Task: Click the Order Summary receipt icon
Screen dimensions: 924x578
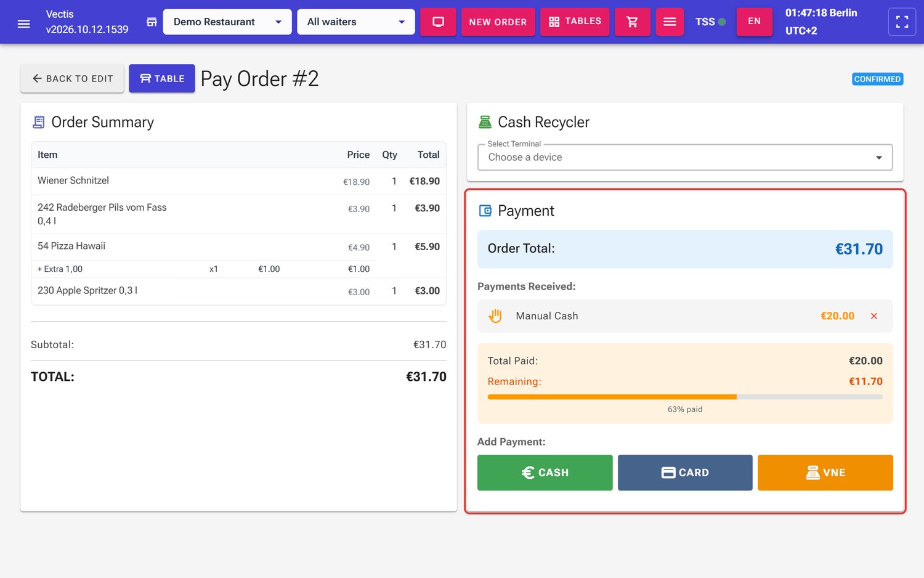Action: pos(38,122)
